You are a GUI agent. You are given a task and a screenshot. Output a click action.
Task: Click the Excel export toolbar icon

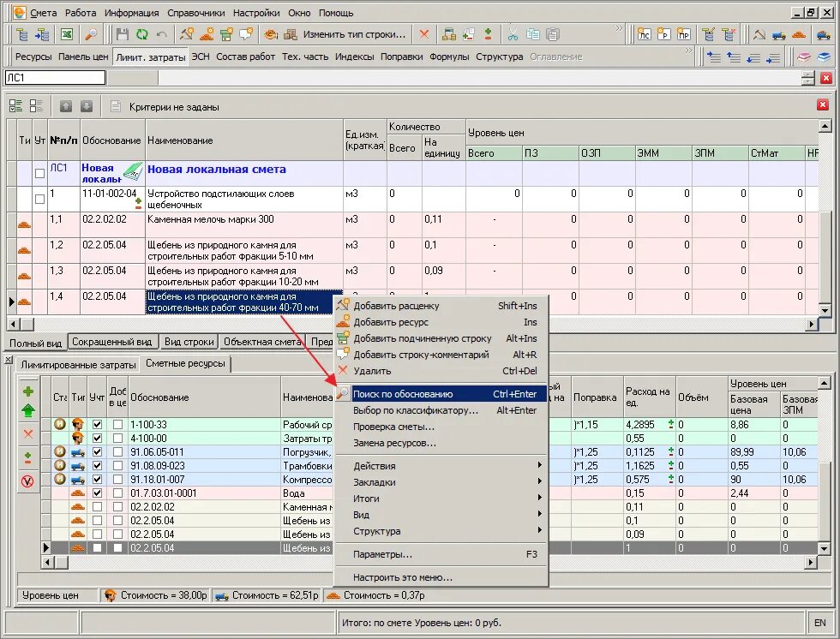[67, 35]
